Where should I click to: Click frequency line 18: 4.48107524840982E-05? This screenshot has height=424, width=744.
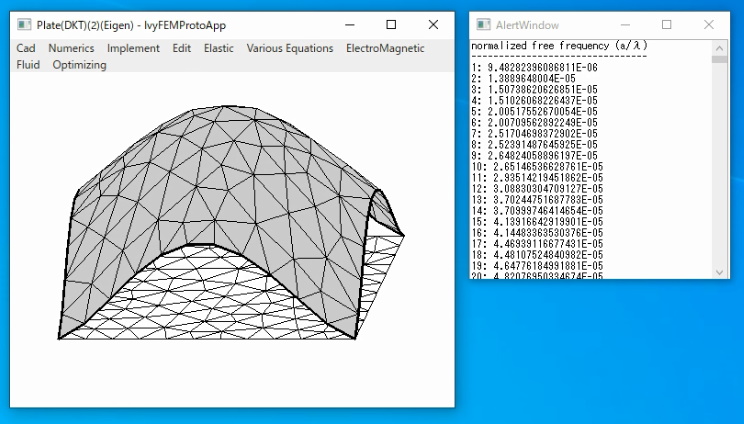(537, 255)
